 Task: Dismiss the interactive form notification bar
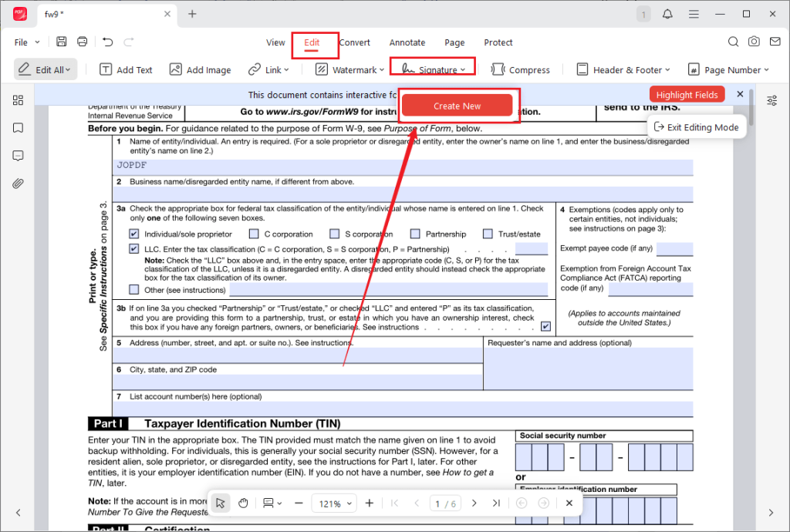(x=740, y=94)
